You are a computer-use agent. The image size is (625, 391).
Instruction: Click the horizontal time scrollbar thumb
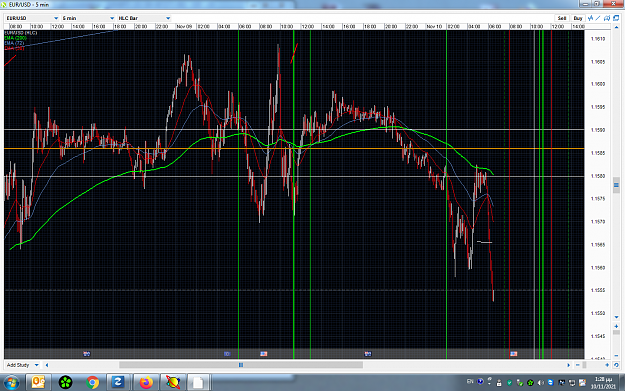point(241,365)
